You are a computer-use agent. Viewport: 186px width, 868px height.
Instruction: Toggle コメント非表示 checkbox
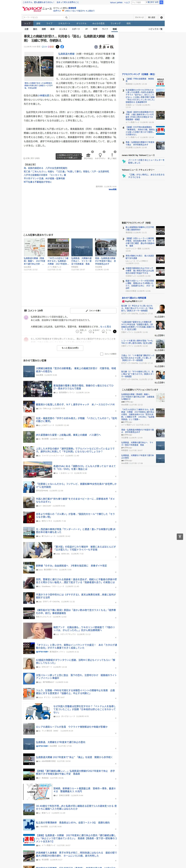[102, 354]
